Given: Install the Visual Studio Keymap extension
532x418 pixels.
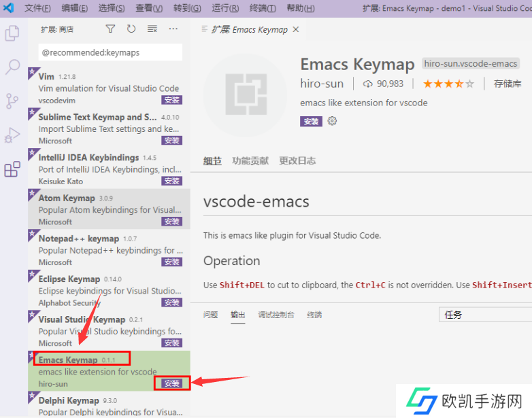Looking at the screenshot, I should coord(171,343).
